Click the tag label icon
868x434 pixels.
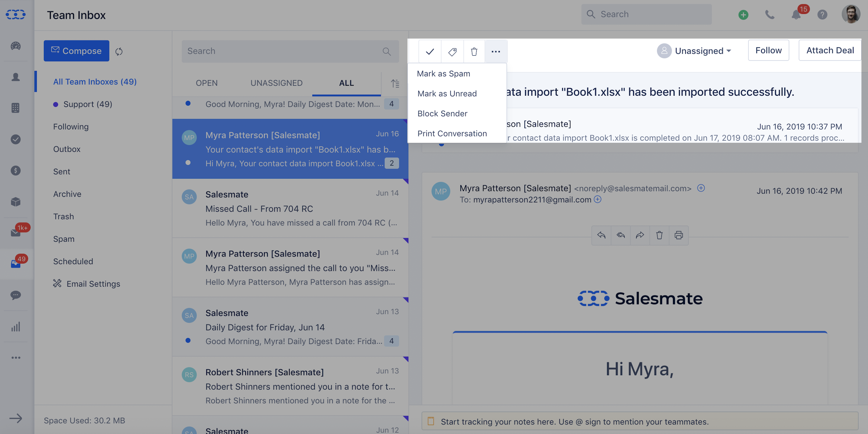tap(452, 52)
